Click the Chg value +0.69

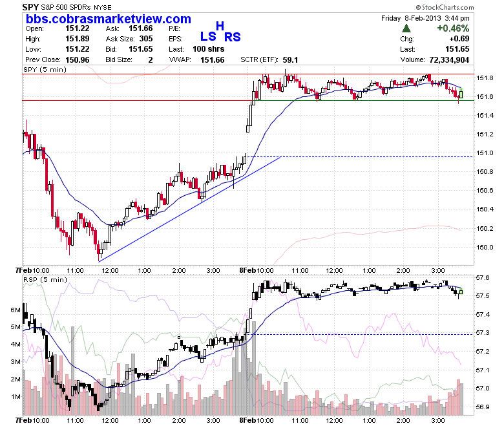click(459, 39)
